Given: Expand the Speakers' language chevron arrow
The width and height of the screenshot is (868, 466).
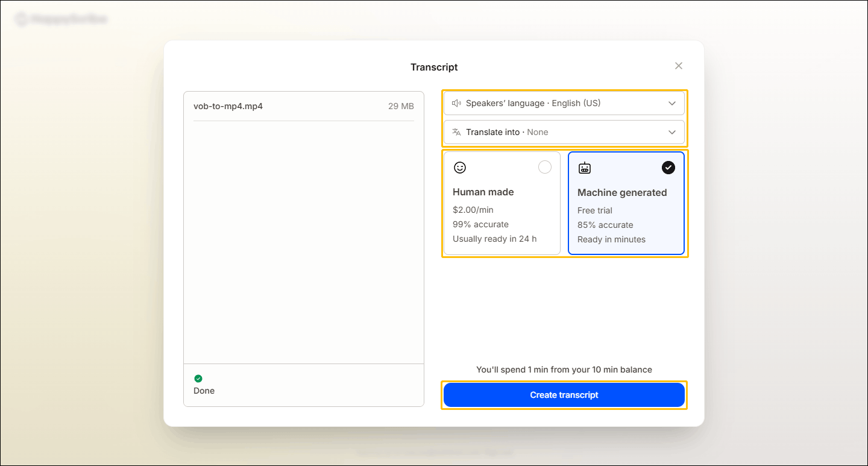Looking at the screenshot, I should pos(672,103).
